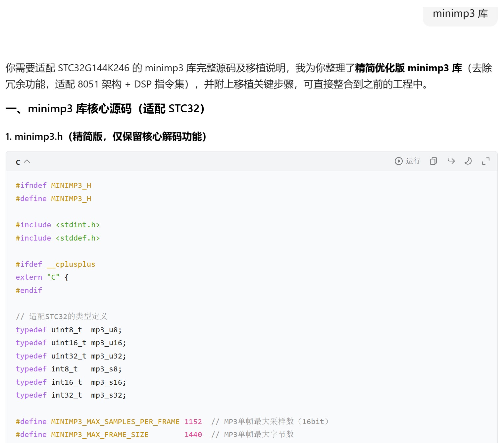Copy the minimp3.h source code
The width and height of the screenshot is (504, 443).
pos(433,161)
